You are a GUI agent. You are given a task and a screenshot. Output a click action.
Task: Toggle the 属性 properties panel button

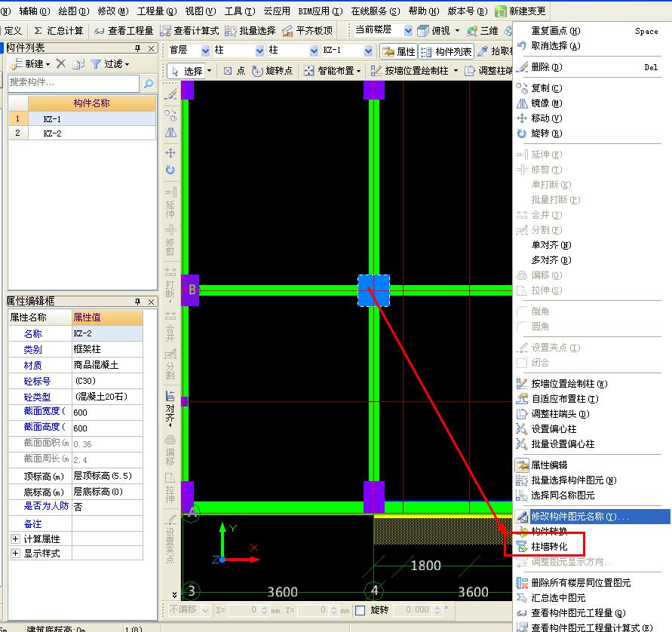pos(398,51)
